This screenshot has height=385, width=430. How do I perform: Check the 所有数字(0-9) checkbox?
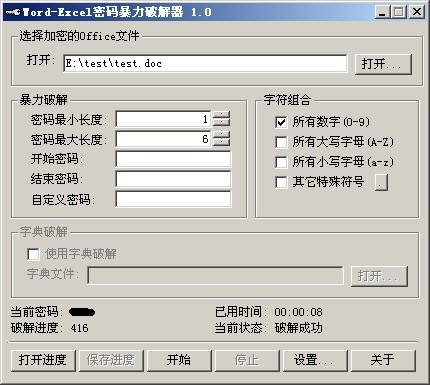(281, 122)
